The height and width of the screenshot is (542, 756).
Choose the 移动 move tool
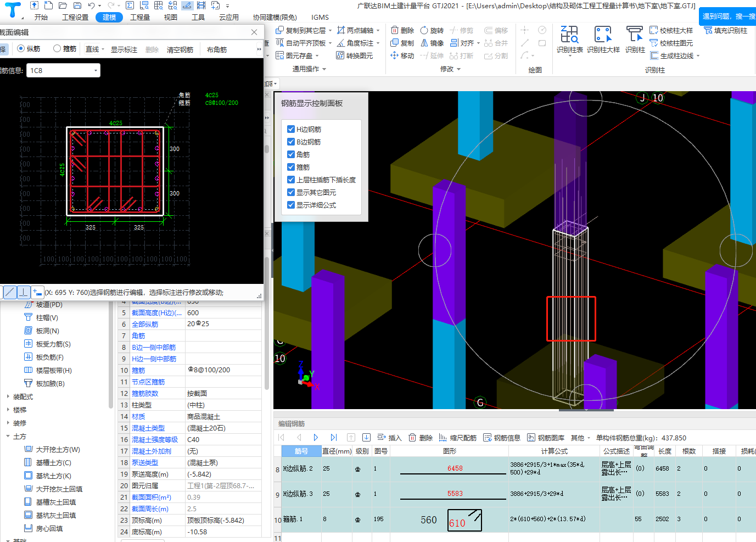coord(402,55)
